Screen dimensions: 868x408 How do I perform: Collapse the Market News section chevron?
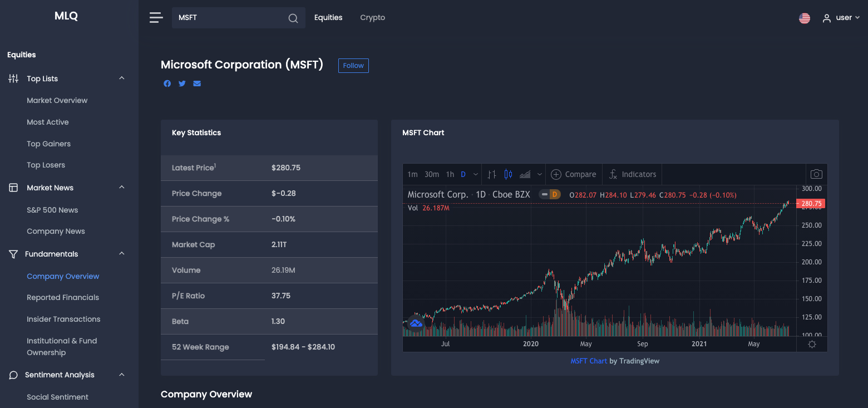[122, 188]
